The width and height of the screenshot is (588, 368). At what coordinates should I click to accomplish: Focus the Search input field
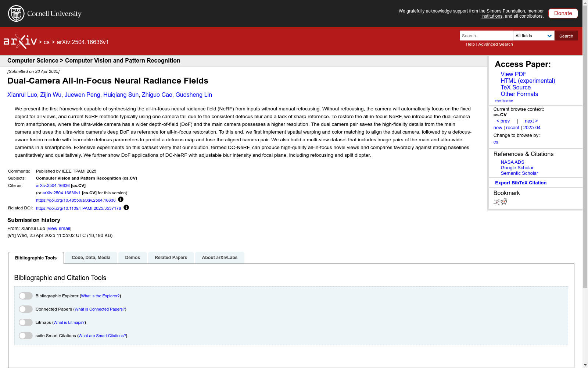pos(486,36)
